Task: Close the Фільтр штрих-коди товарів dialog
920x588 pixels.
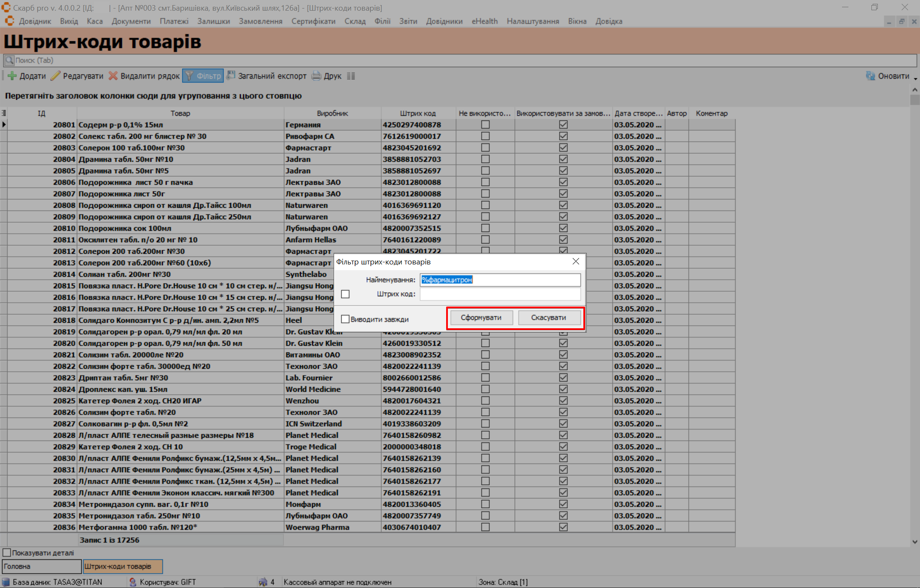Action: tap(576, 261)
